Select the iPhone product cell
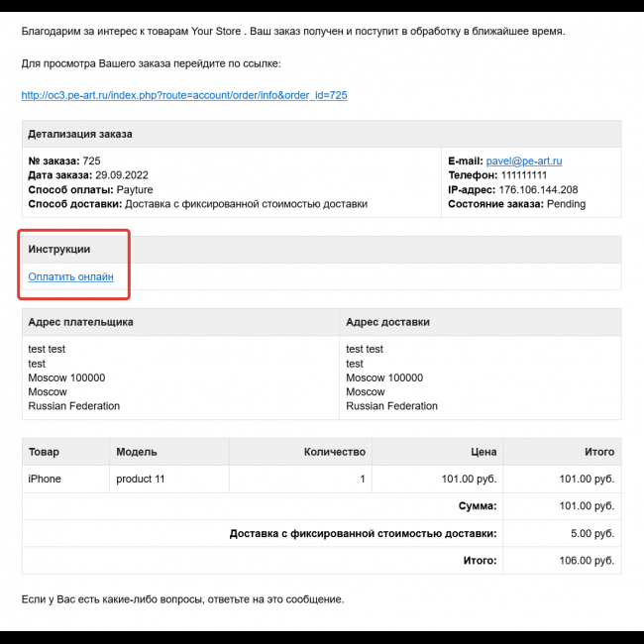644x644 pixels. coord(45,479)
